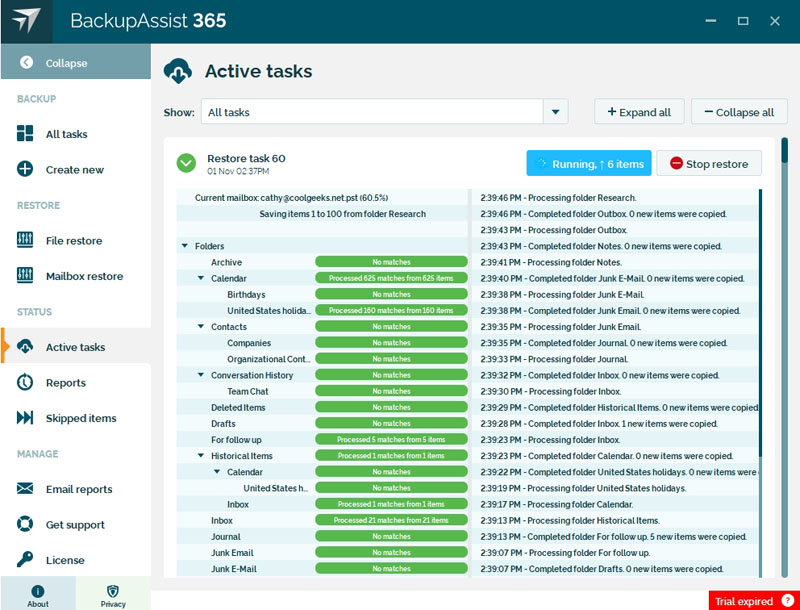Select the Junk Email folder row
Viewport: 800px width, 610px height.
tap(322, 552)
